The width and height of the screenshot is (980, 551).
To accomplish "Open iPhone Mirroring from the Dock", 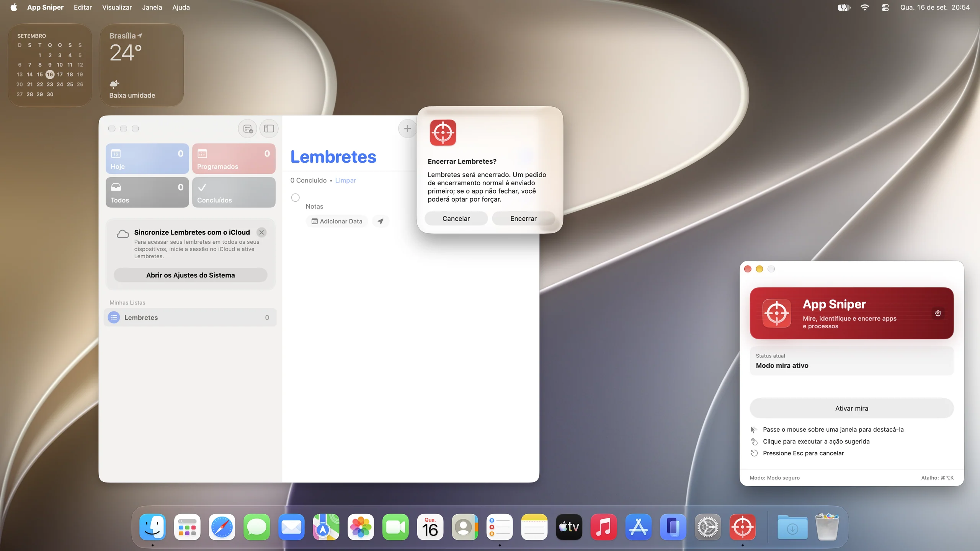I will [x=673, y=527].
